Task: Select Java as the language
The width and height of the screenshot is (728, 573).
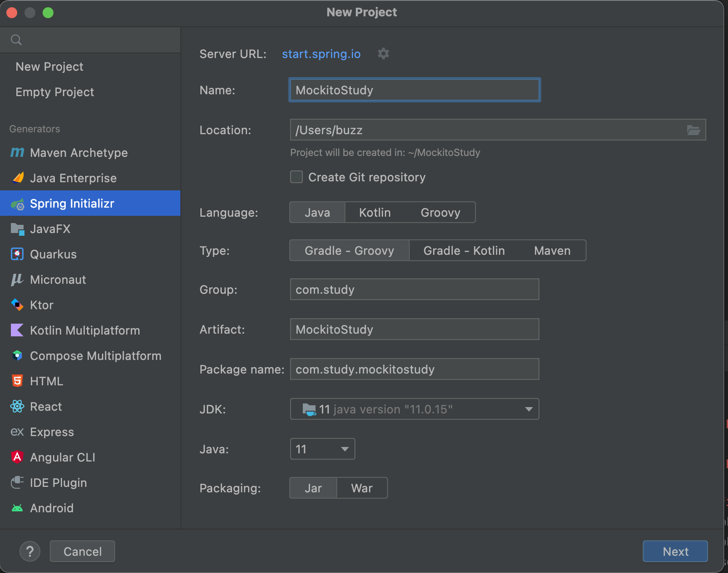Action: (317, 213)
